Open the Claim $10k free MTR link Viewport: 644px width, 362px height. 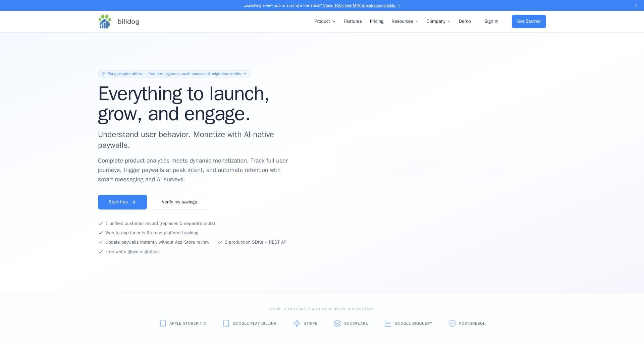pyautogui.click(x=362, y=5)
